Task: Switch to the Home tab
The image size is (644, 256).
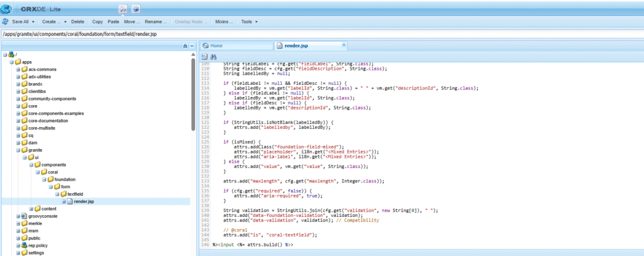Action: (x=236, y=46)
